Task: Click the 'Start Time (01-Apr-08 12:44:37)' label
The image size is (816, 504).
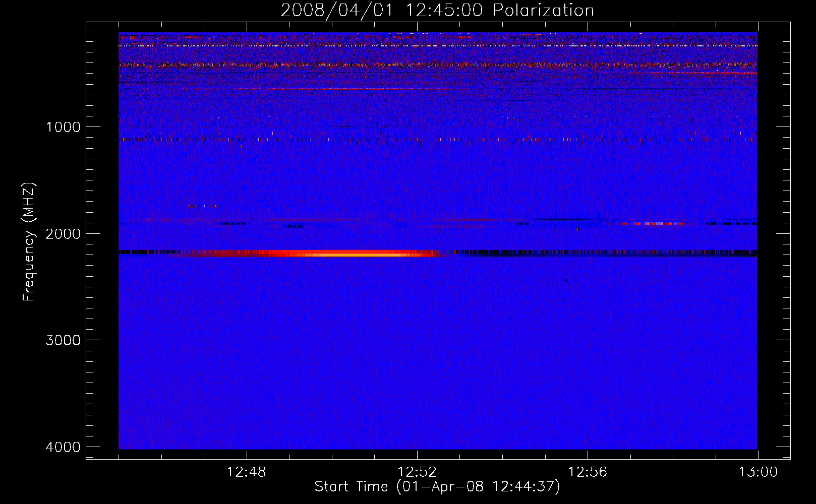Action: tap(437, 487)
